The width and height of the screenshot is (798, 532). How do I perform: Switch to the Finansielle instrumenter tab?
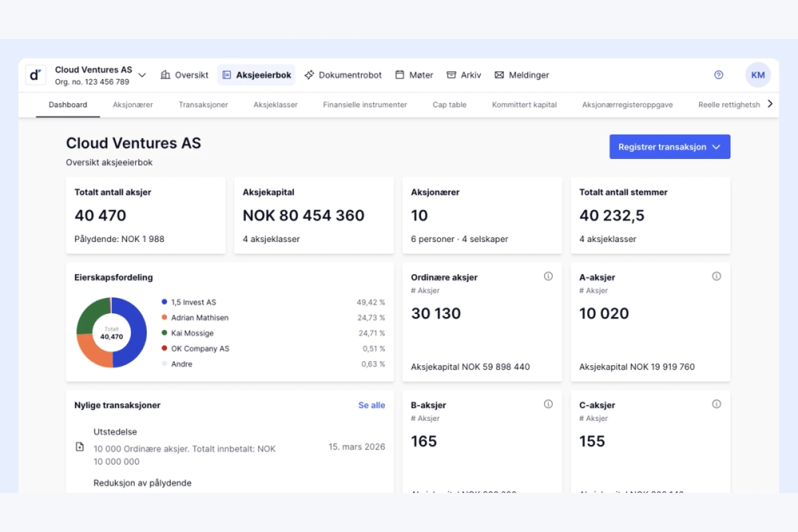coord(365,105)
